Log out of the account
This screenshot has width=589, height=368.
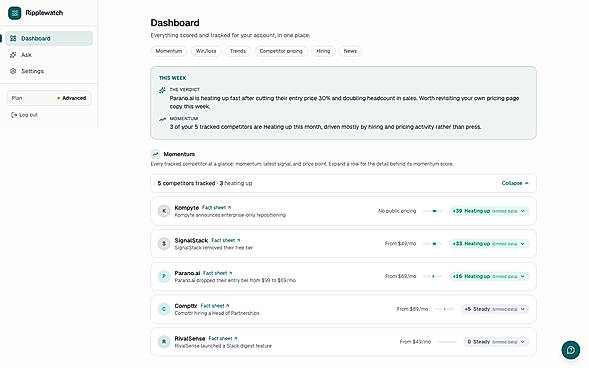pos(24,115)
